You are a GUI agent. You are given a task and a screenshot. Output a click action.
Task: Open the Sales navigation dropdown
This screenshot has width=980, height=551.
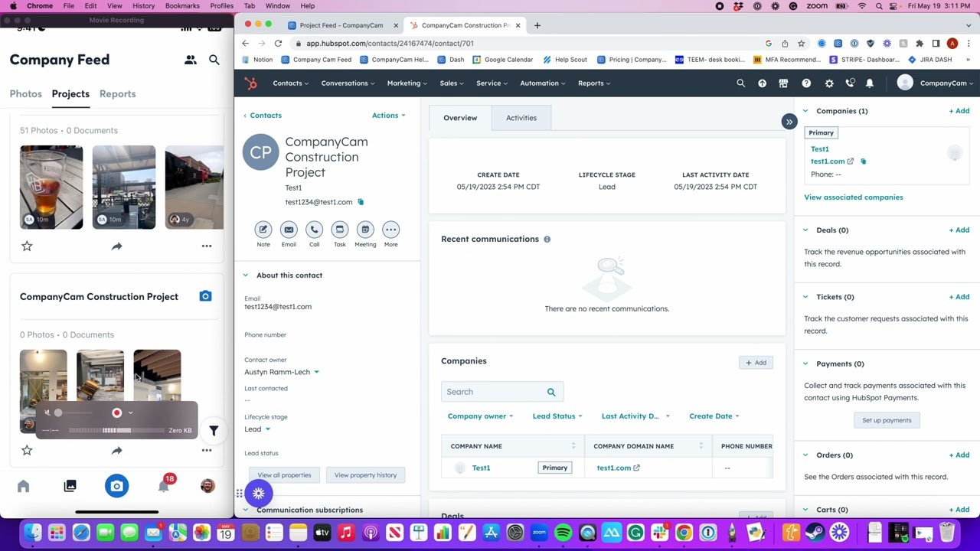(451, 83)
